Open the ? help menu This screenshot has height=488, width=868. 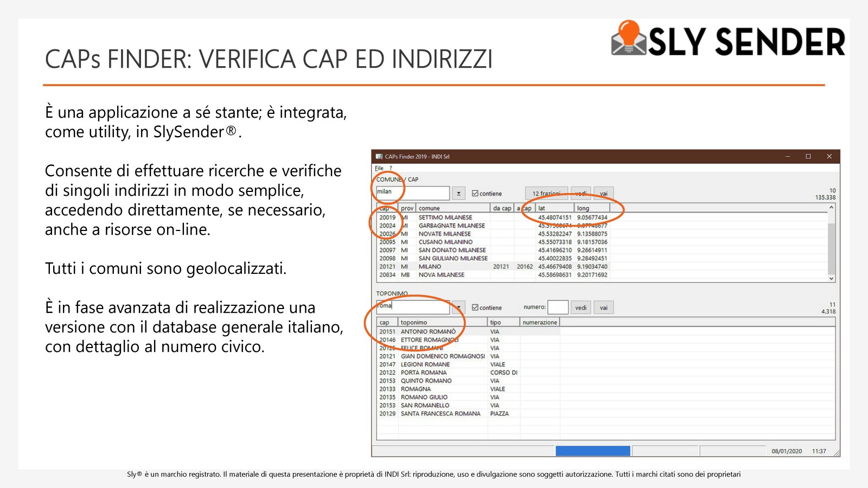point(391,168)
